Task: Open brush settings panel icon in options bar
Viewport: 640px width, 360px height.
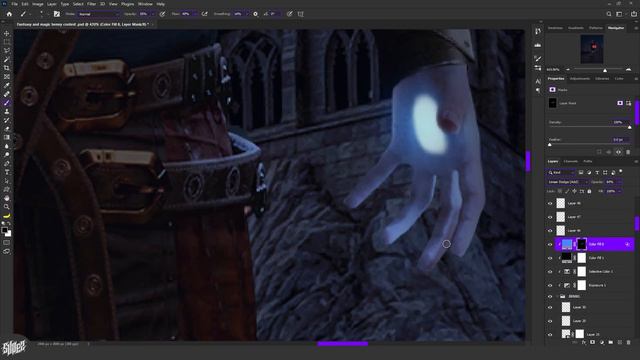Action: 57,14
